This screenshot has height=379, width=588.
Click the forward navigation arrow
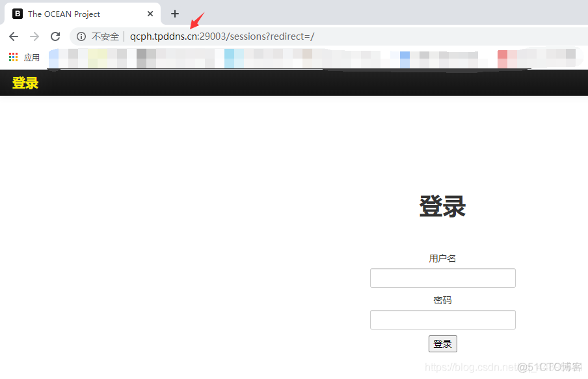34,36
